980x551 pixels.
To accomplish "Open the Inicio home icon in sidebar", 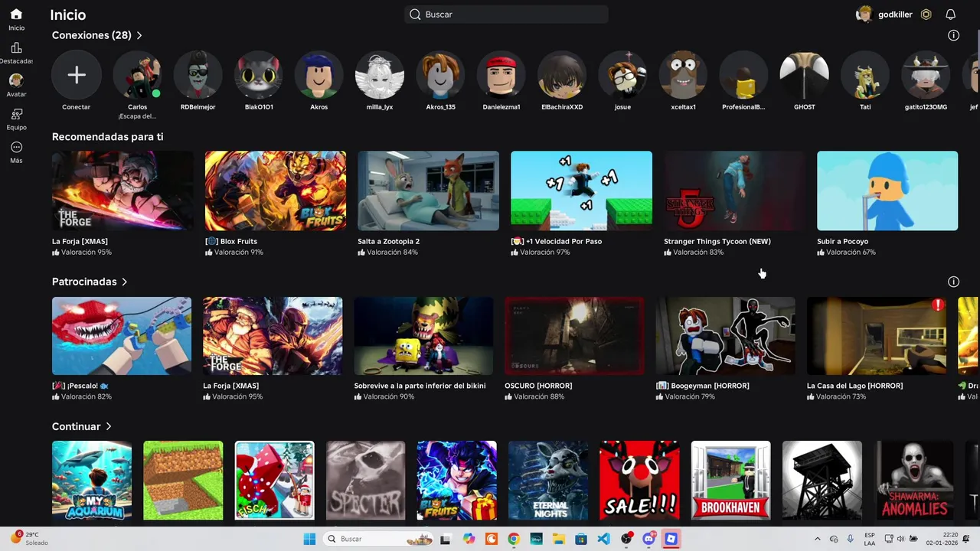I will [x=16, y=15].
